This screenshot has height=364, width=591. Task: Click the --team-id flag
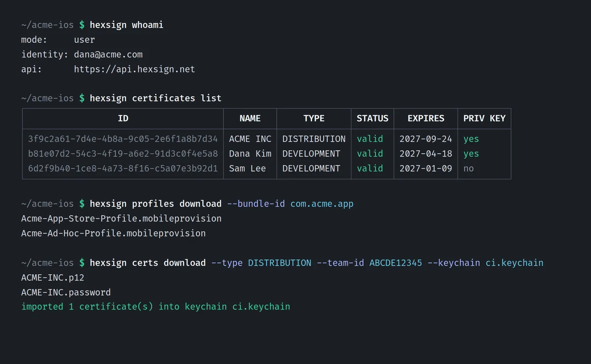(x=340, y=263)
